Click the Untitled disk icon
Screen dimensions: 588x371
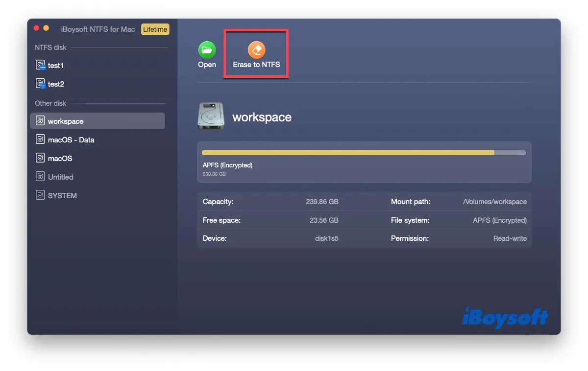coord(41,177)
